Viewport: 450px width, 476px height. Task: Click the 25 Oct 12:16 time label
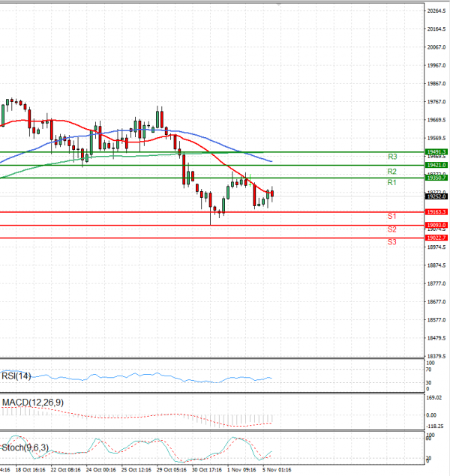click(136, 469)
